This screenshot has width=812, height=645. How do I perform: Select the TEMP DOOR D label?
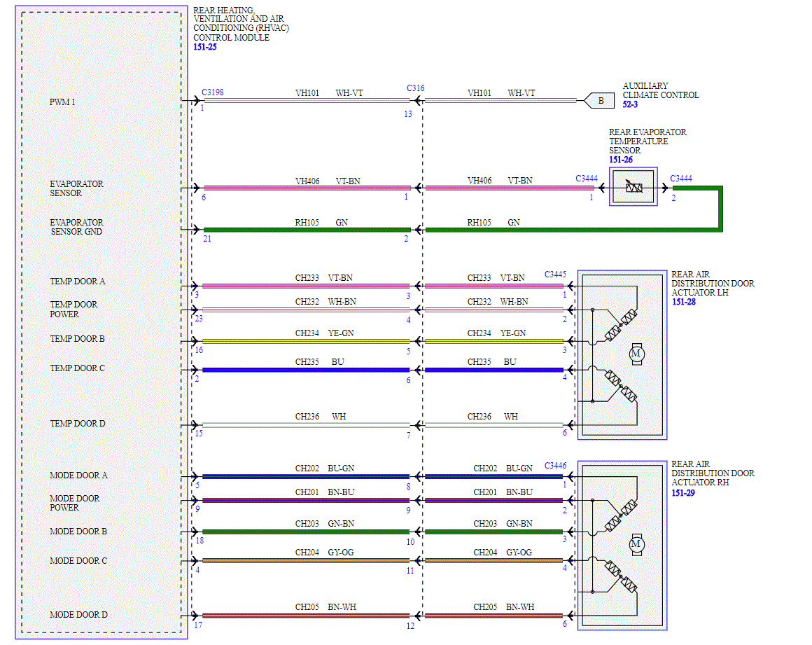point(77,423)
